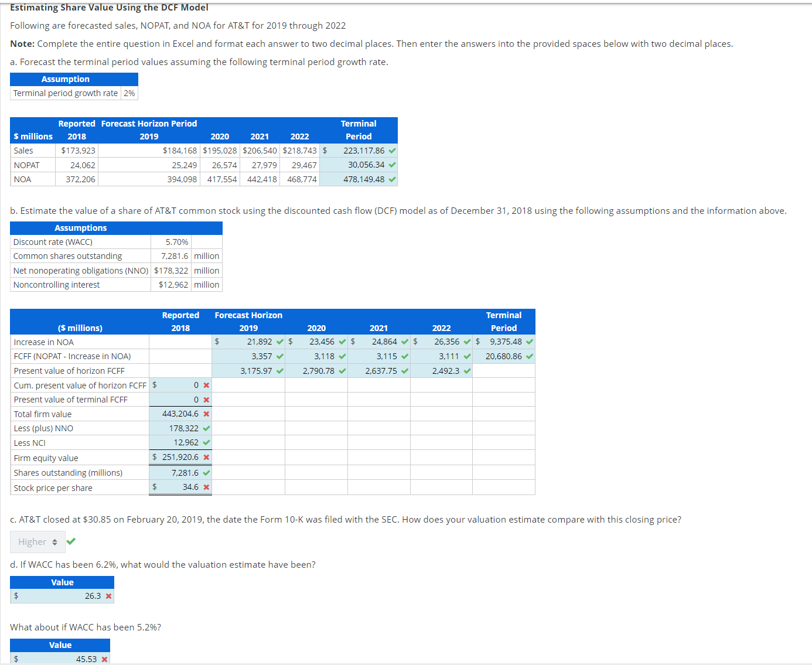Click the green checkmark beside Shares outstanding 7,281.6
This screenshot has height=665, width=812.
[x=206, y=472]
